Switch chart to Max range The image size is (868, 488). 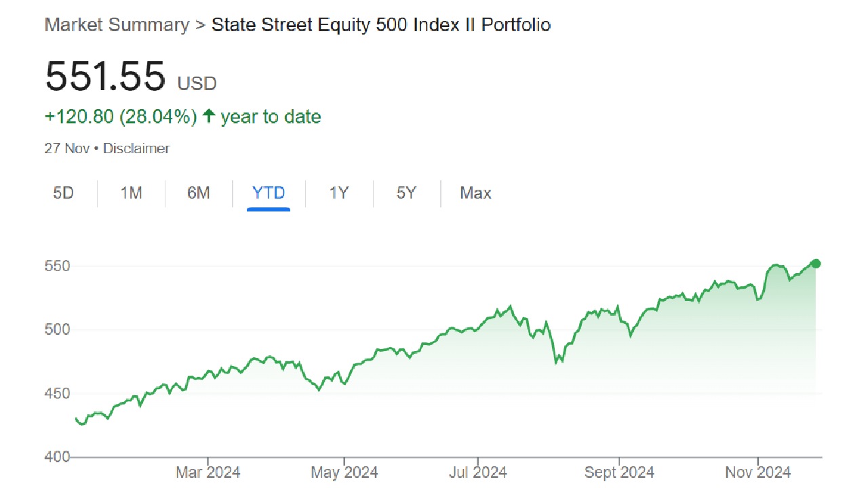(475, 193)
